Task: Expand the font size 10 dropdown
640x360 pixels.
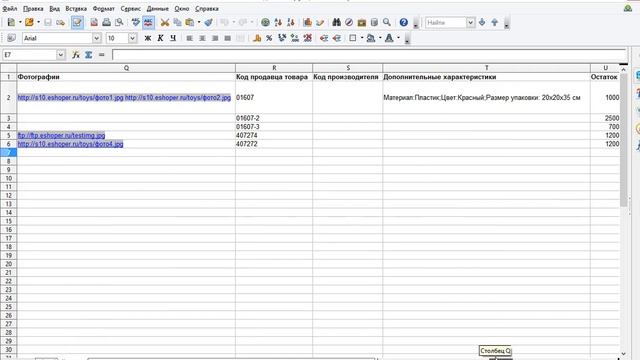Action: click(132, 38)
